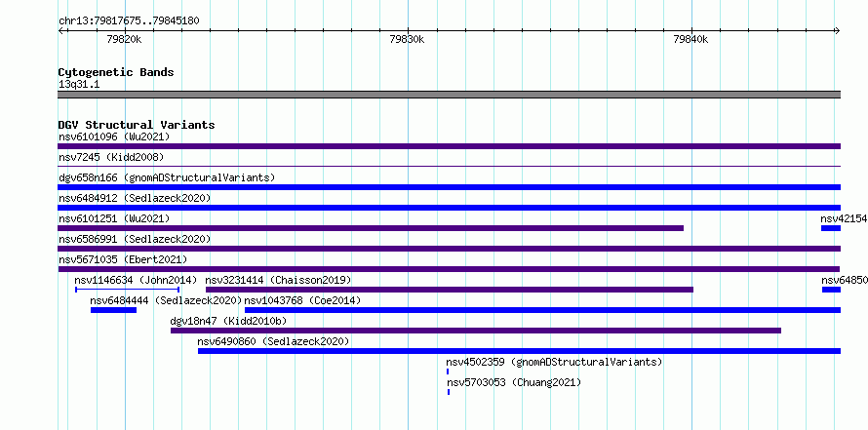Click the nsv6484912 (Sedlazeck2020) label
Screen dimensions: 868x430
135,198
